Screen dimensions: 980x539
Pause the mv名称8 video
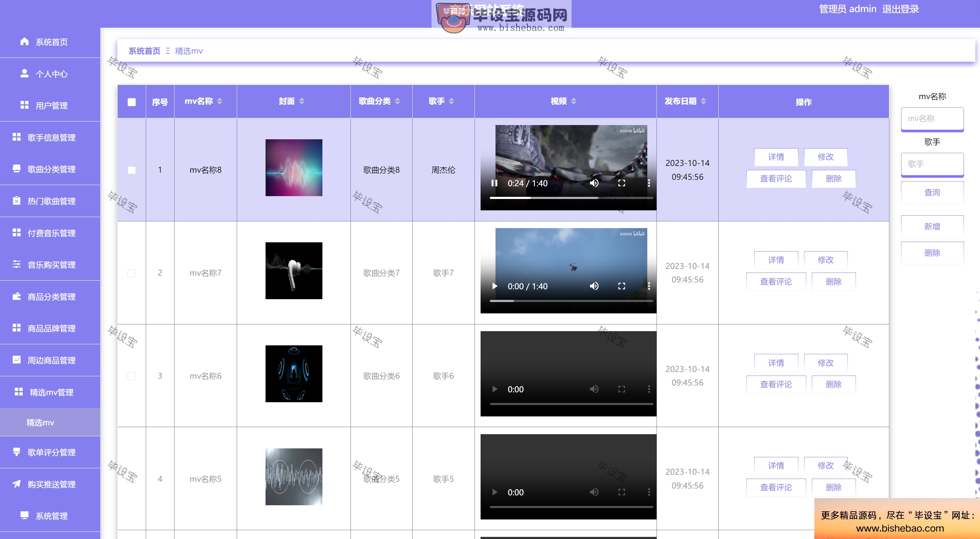pyautogui.click(x=494, y=183)
